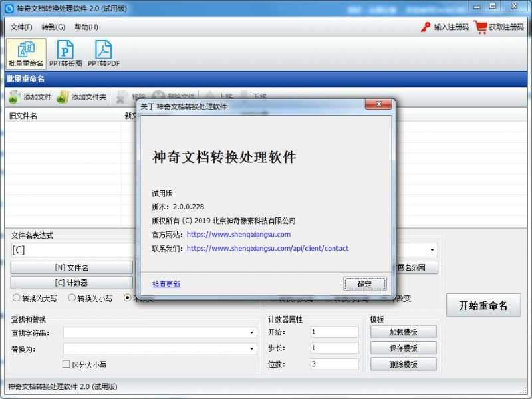The height and width of the screenshot is (399, 532).
Task: Select the 转换为小写 radio button
Action: click(72, 298)
